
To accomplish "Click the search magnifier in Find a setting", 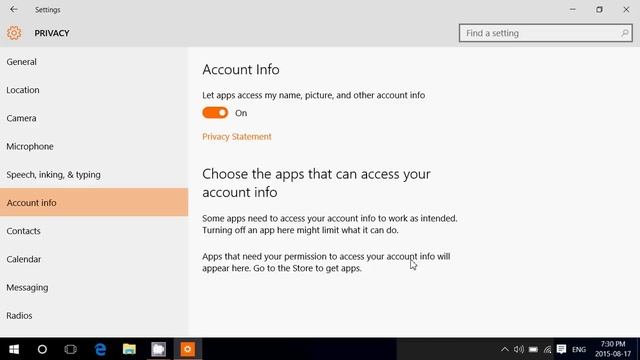I will pos(624,33).
